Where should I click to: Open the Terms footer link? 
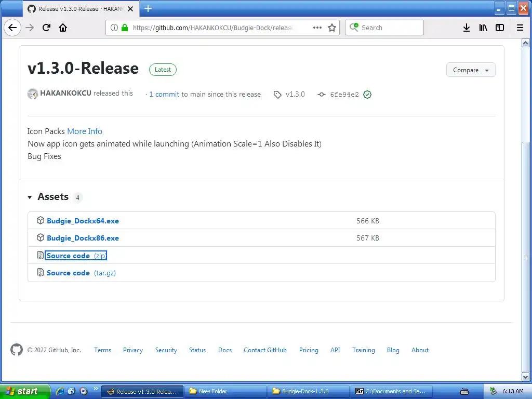click(102, 350)
